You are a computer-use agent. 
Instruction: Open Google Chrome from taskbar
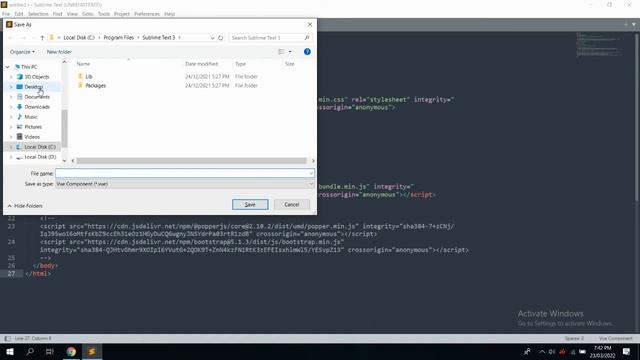tap(71, 351)
